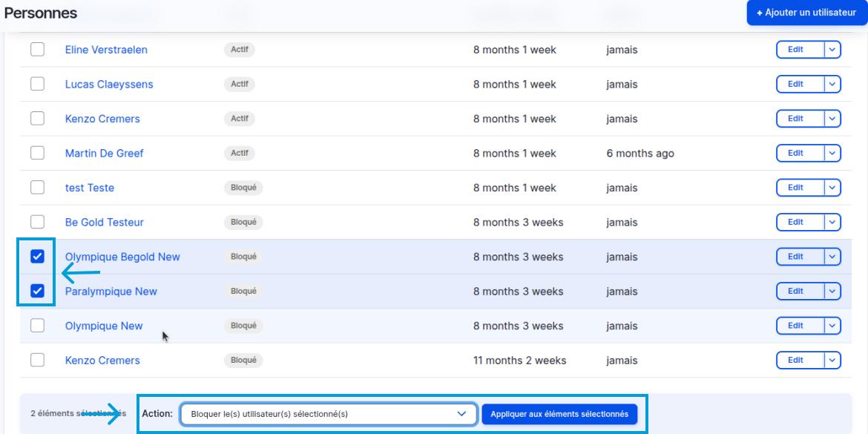Open the Be Gold Testeur user link
The image size is (868, 434).
click(104, 223)
